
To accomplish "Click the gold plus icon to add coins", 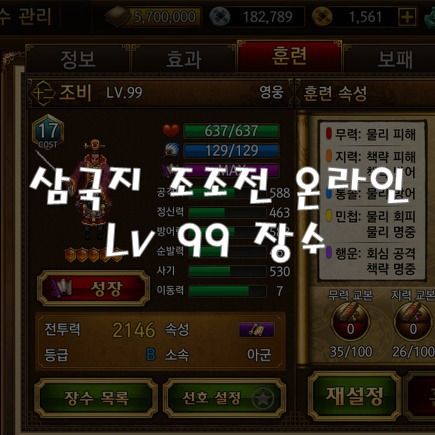I will (x=407, y=17).
